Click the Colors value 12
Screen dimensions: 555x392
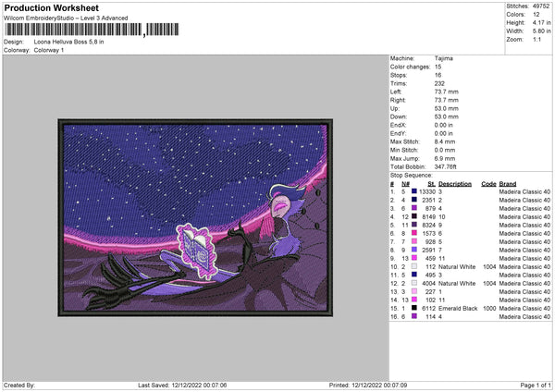pyautogui.click(x=536, y=15)
